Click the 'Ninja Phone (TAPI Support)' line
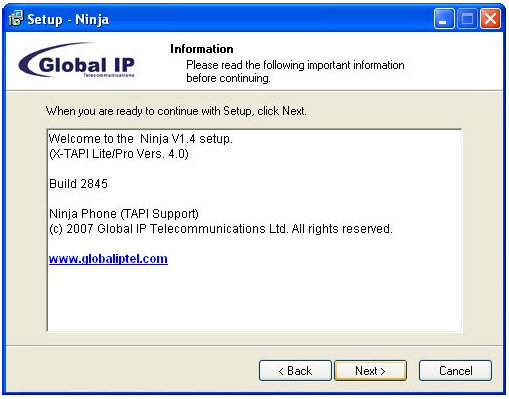The height and width of the screenshot is (399, 509). click(x=124, y=214)
